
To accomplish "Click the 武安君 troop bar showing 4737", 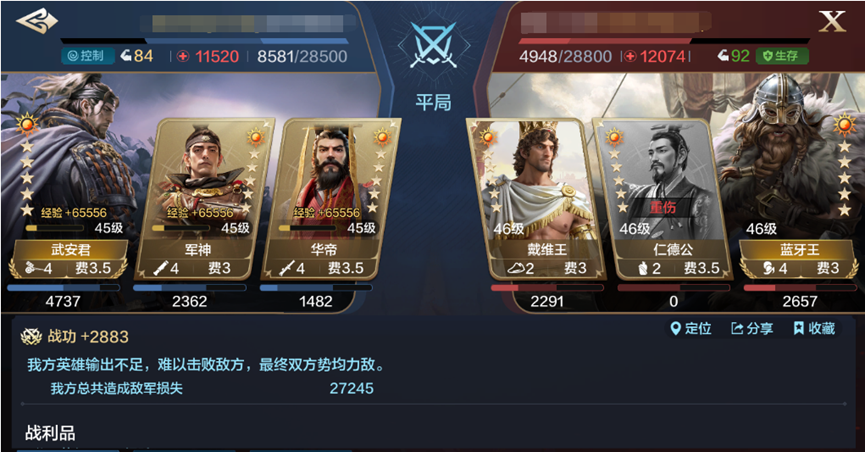I will [x=63, y=288].
